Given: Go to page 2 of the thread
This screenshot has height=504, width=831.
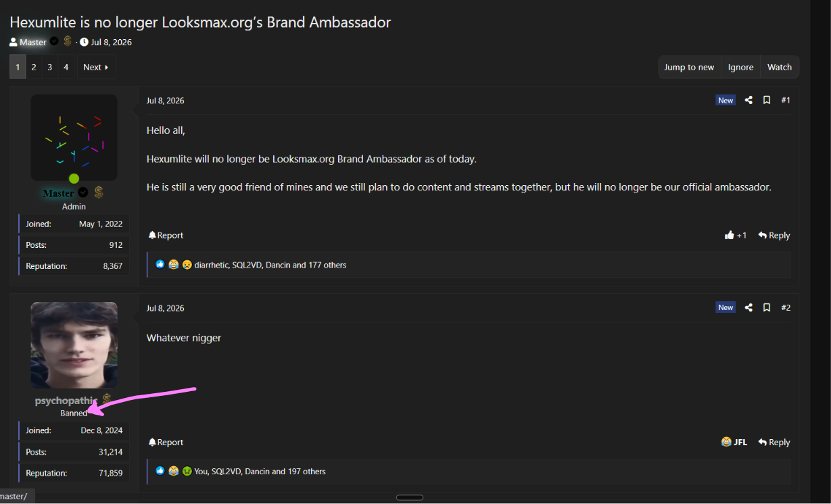Looking at the screenshot, I should (34, 67).
